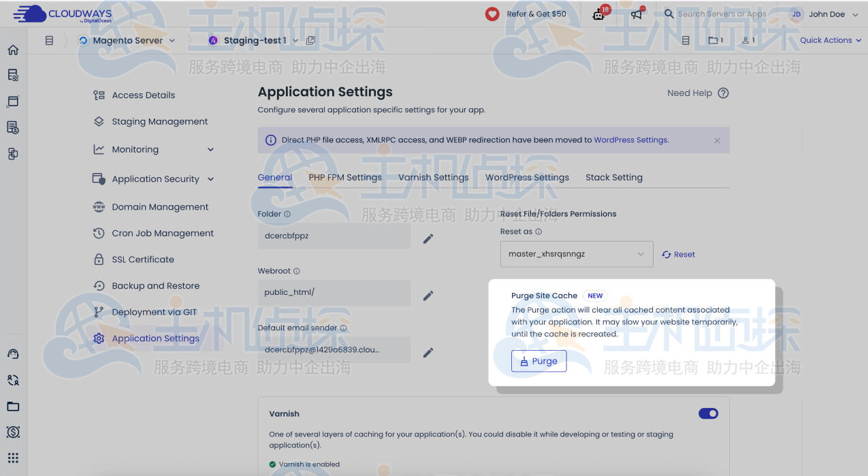
Task: Click the info icon beside Webroot label
Action: (x=297, y=271)
